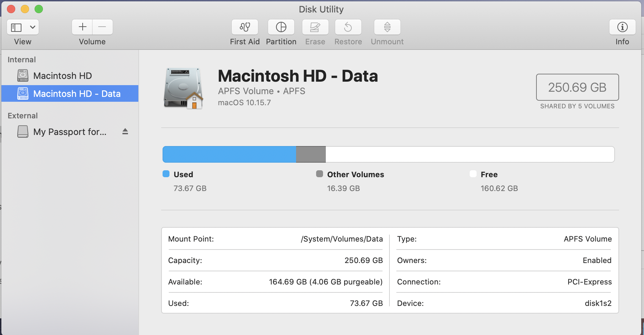This screenshot has width=644, height=335.
Task: Click the Erase label
Action: [x=315, y=42]
